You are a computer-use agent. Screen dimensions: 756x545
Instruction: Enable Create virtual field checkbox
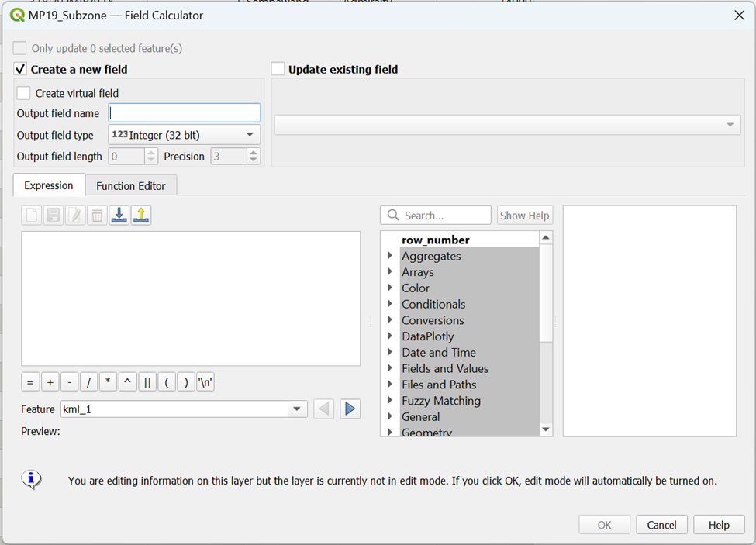click(x=24, y=93)
